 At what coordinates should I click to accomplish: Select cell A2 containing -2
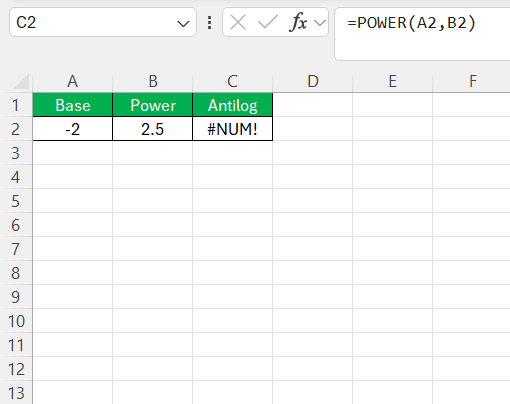coord(73,129)
